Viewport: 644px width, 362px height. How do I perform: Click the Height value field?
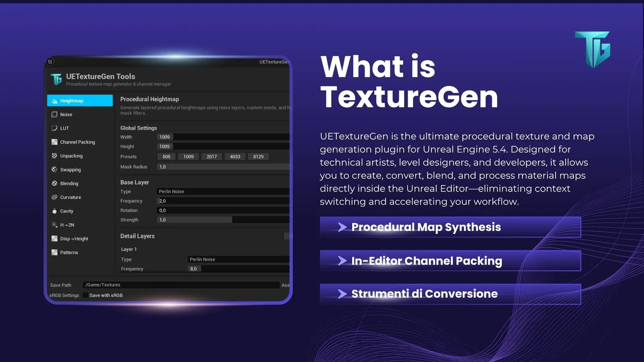tap(223, 147)
